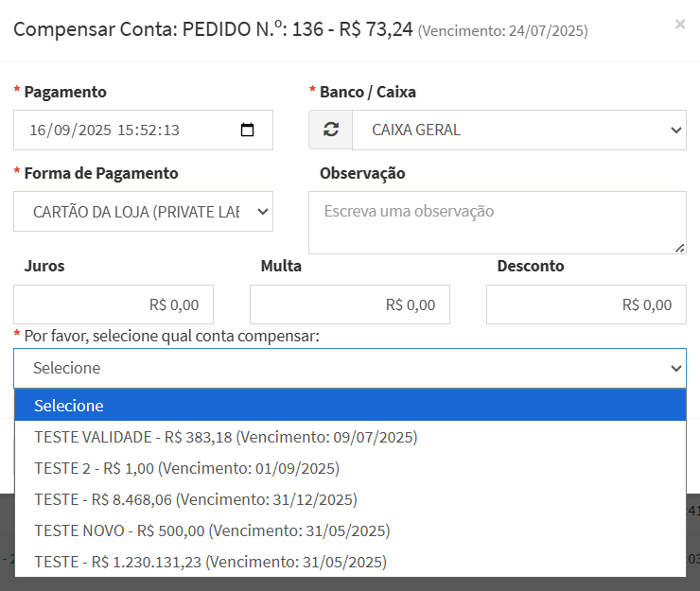Image resolution: width=700 pixels, height=591 pixels.
Task: Grab the Observação textarea resize handle
Action: point(679,248)
